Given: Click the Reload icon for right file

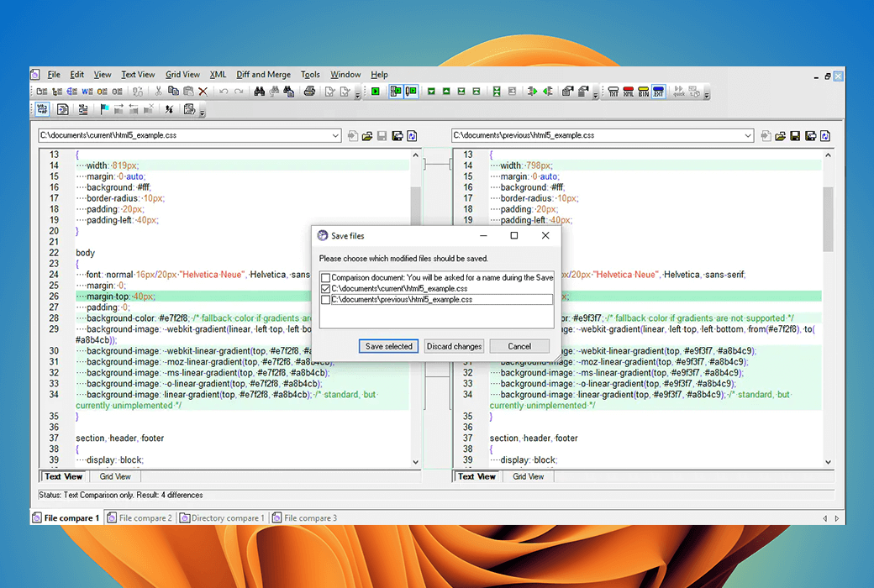Looking at the screenshot, I should click(x=825, y=136).
